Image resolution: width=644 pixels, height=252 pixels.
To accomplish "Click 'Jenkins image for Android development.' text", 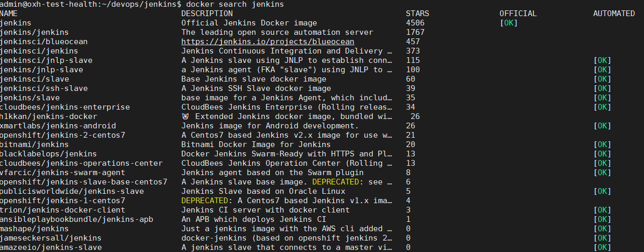I will [270, 126].
